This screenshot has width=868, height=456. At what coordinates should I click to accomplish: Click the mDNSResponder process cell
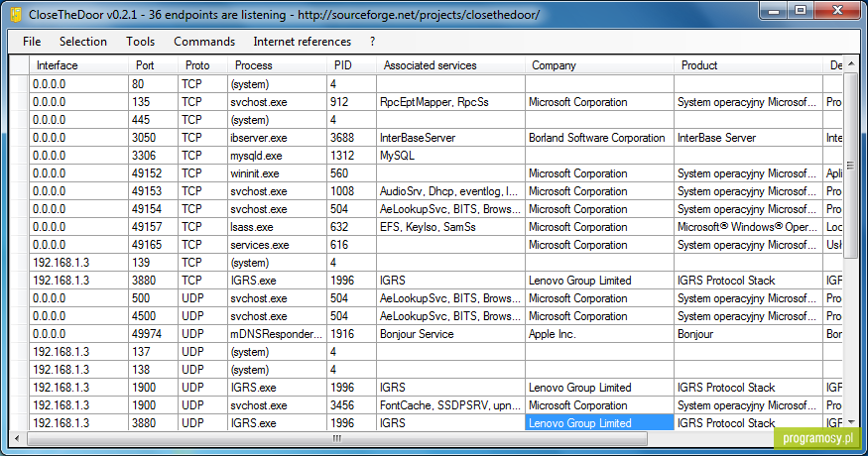[x=278, y=334]
